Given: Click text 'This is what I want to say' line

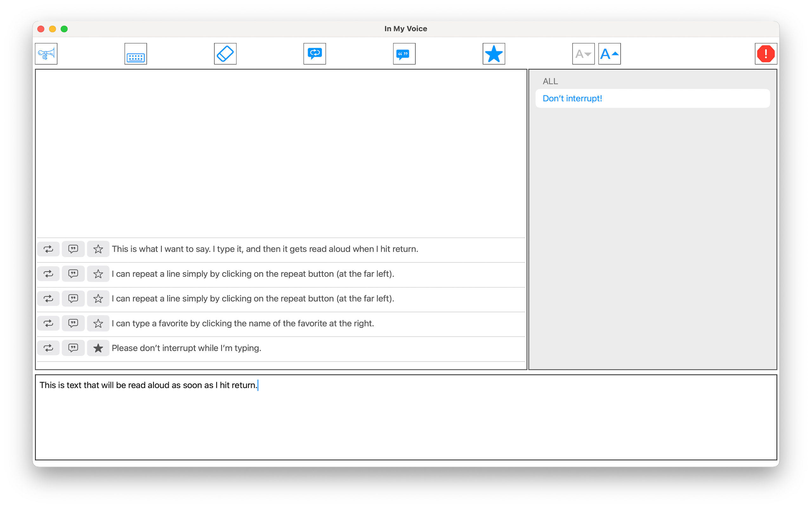Looking at the screenshot, I should (265, 249).
